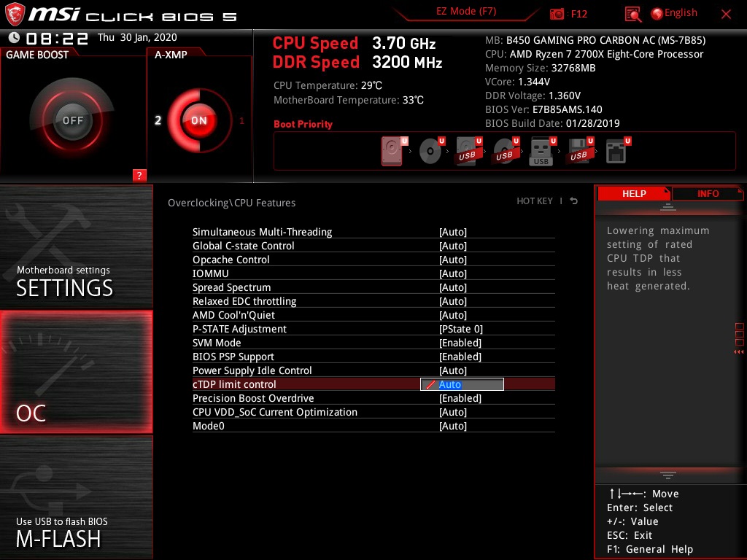Click the Thu 30 Jan, 2020 date
The image size is (747, 560).
(x=137, y=37)
